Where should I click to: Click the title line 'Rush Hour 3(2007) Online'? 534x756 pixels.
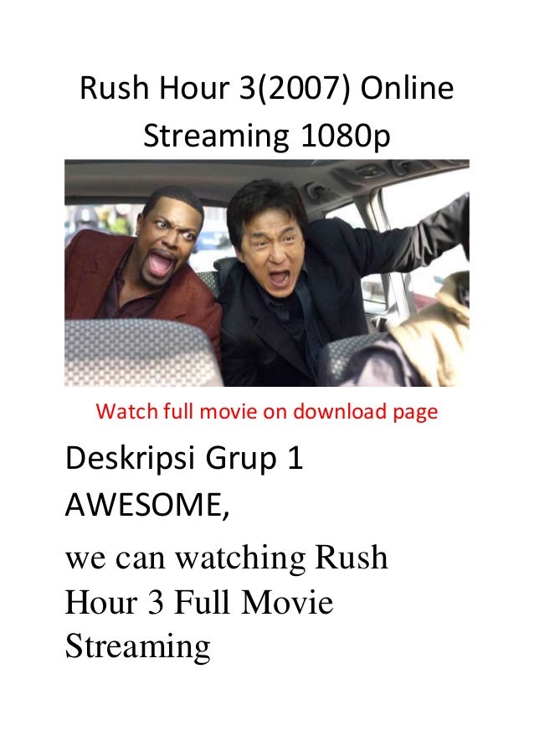pyautogui.click(x=266, y=88)
